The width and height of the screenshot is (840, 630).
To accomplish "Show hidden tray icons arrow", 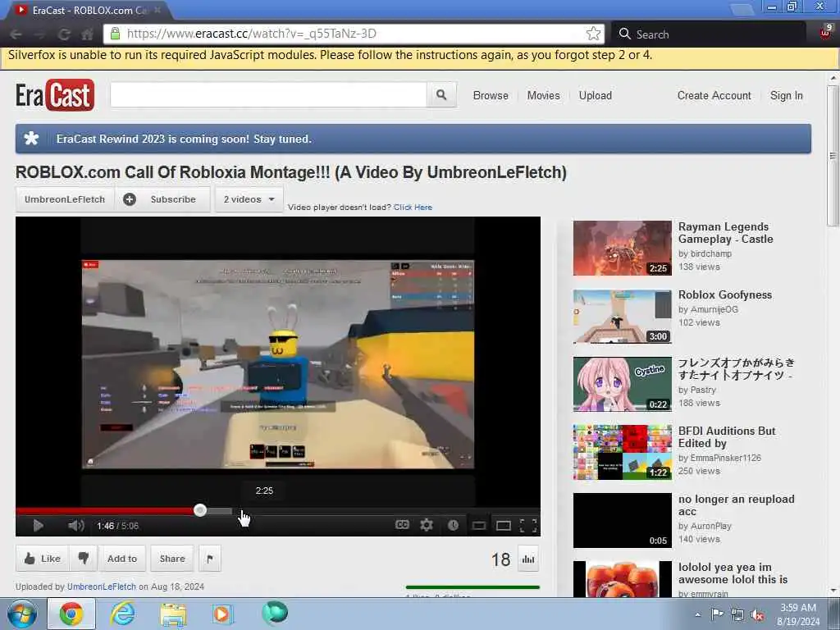I will (697, 615).
